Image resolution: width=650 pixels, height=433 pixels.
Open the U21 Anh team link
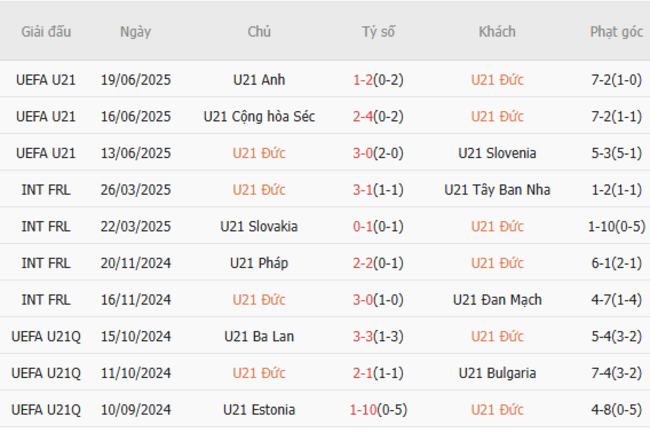click(x=259, y=79)
